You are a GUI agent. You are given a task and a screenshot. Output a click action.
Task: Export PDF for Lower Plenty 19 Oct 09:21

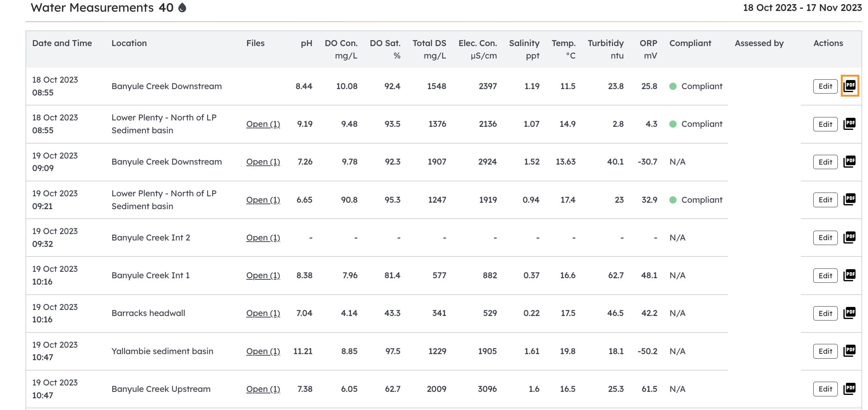tap(849, 199)
